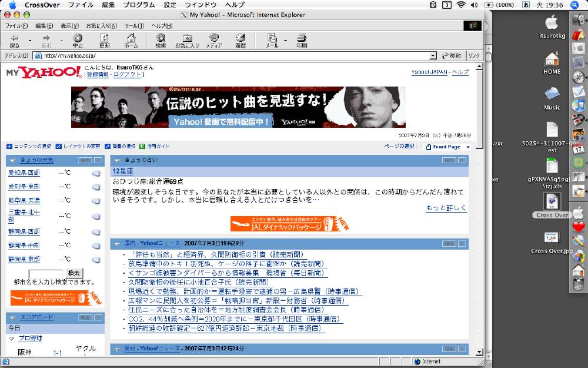Open 愛知県-西部 weather link

[x=24, y=173]
